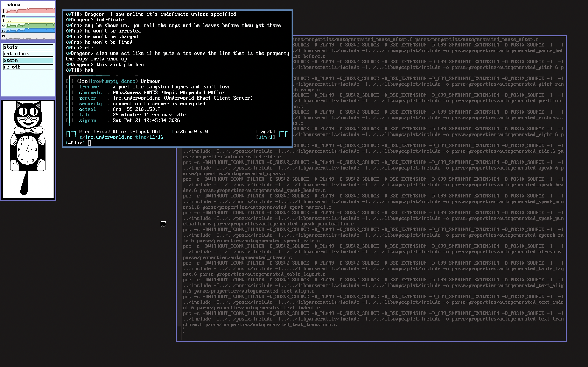Image resolution: width=588 pixels, height=367 pixels.
Task: Click the lag/0 status indicator
Action: point(266,132)
